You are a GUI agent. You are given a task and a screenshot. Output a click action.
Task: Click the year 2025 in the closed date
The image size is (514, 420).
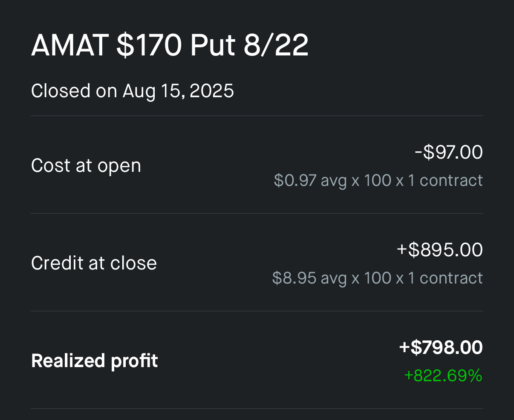coord(212,91)
